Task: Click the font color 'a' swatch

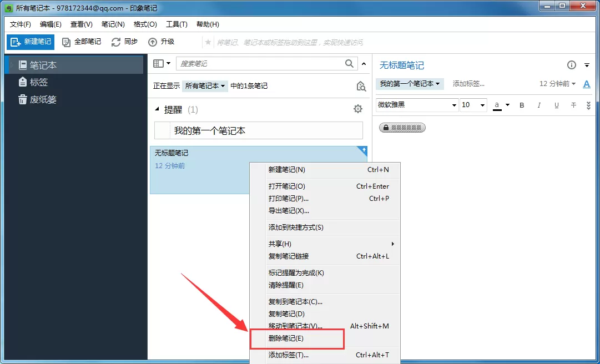Action: [497, 105]
